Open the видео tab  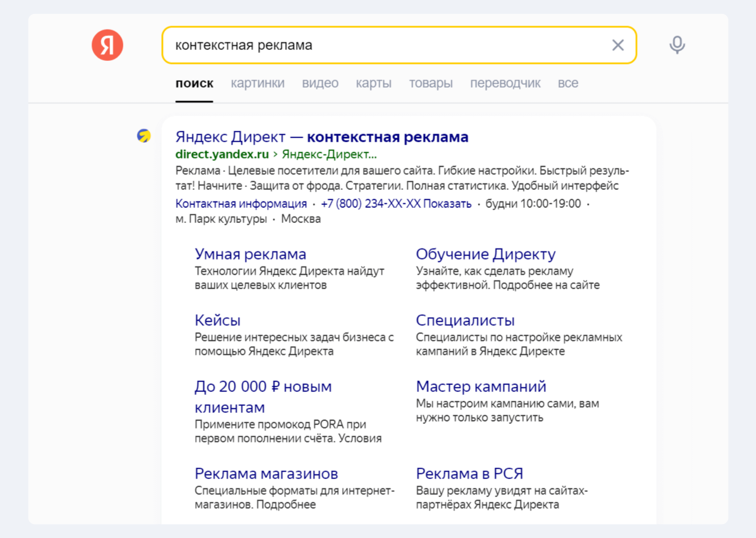pos(320,83)
